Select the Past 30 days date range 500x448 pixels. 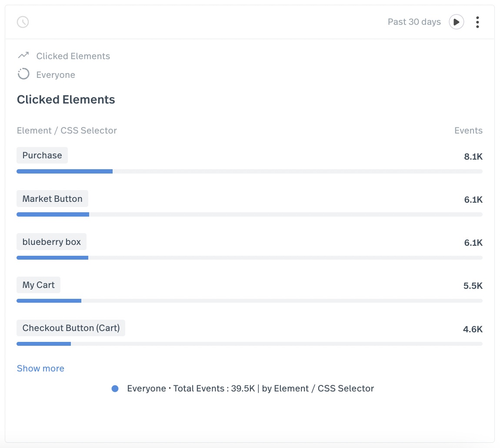pyautogui.click(x=414, y=22)
